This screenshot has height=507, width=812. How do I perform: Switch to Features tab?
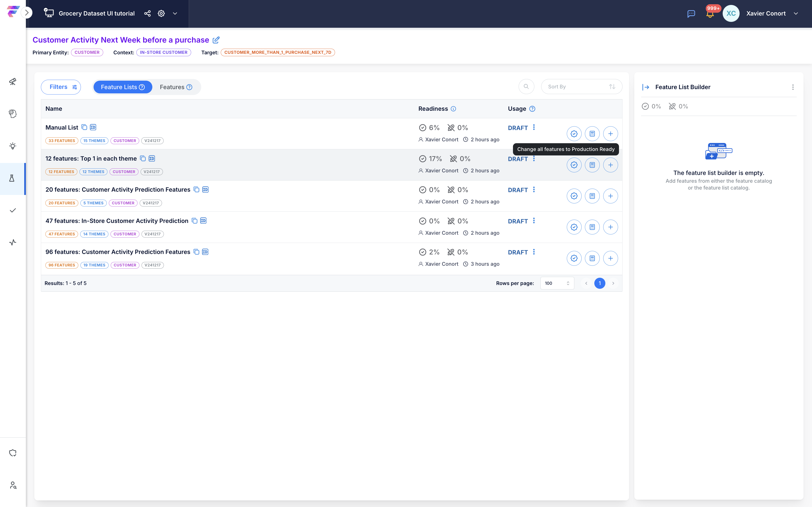[176, 87]
